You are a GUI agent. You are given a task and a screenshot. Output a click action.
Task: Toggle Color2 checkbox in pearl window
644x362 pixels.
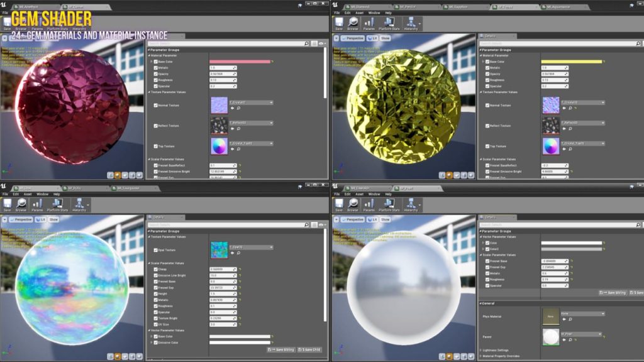(487, 249)
